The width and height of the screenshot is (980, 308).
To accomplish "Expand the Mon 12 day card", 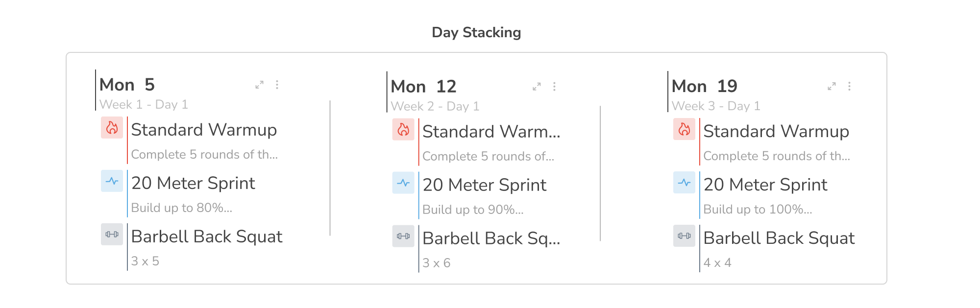I will point(537,87).
